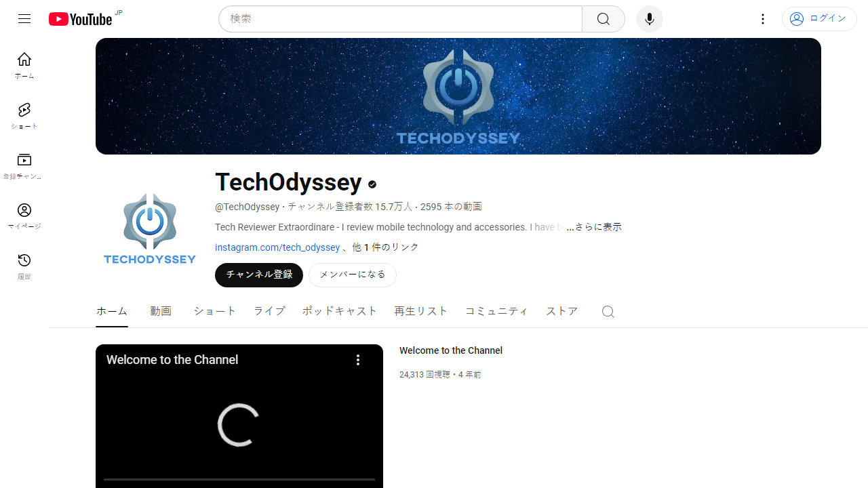Open My Page in sidebar

tap(24, 216)
